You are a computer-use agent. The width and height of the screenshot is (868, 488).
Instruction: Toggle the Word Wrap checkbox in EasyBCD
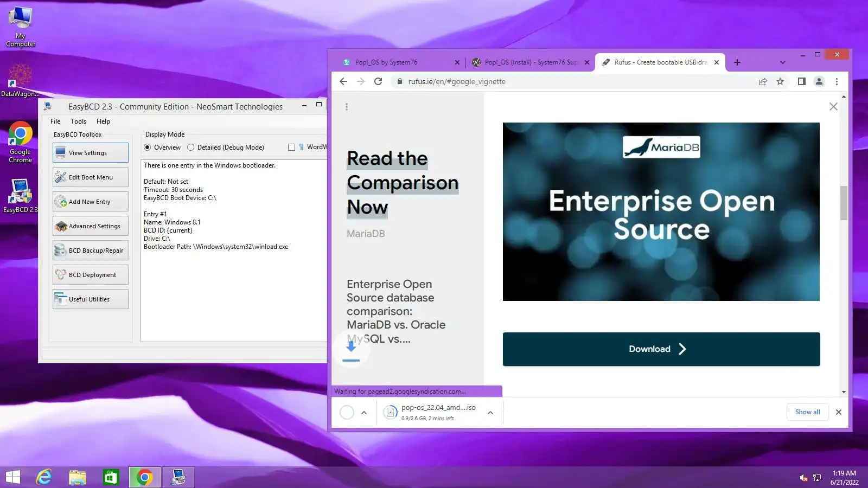point(292,147)
